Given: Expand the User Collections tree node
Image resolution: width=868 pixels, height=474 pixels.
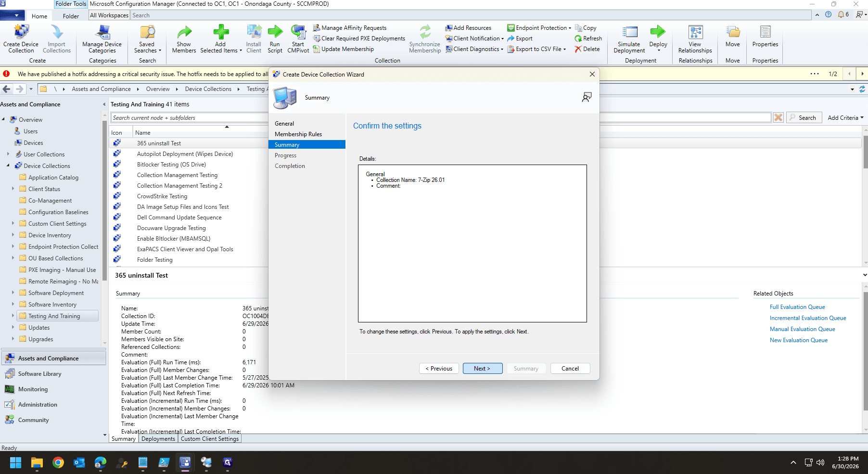Looking at the screenshot, I should click(x=8, y=154).
